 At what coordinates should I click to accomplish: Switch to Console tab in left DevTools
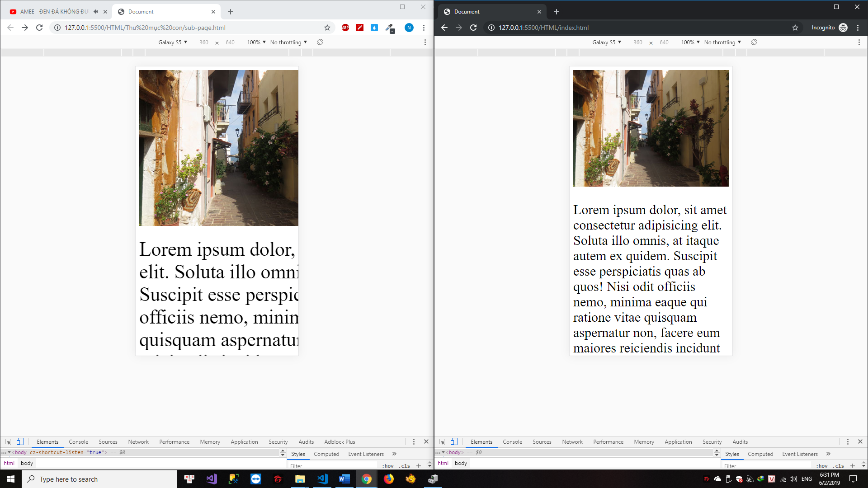point(78,442)
